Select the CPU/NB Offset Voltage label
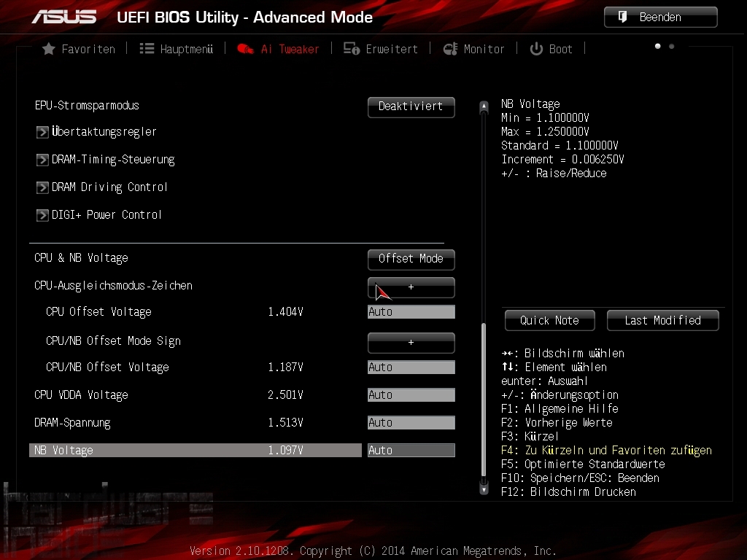Viewport: 747px width, 560px height. click(x=108, y=367)
